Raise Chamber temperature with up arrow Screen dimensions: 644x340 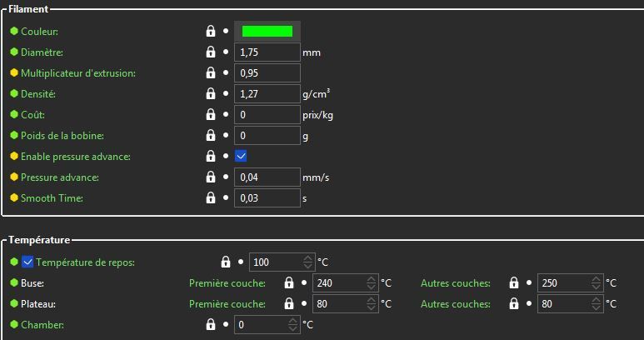[292, 321]
